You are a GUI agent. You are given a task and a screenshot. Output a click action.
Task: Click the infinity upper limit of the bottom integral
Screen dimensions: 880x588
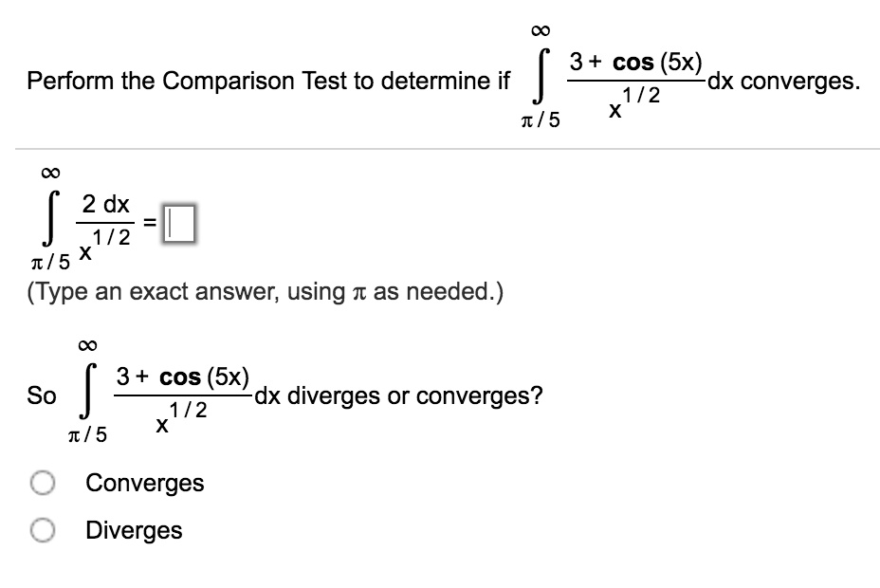(x=87, y=345)
